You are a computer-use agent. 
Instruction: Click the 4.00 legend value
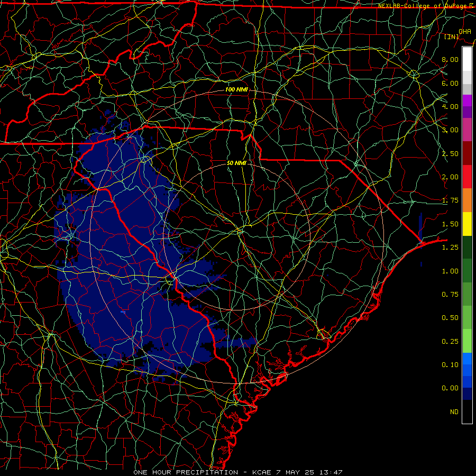coord(450,106)
